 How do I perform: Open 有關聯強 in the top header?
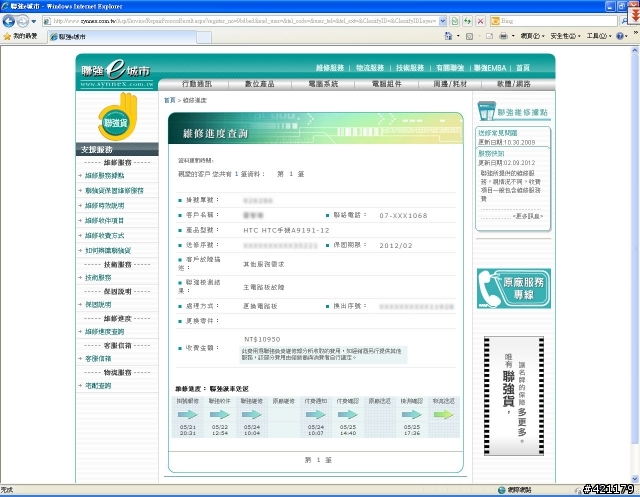point(450,68)
